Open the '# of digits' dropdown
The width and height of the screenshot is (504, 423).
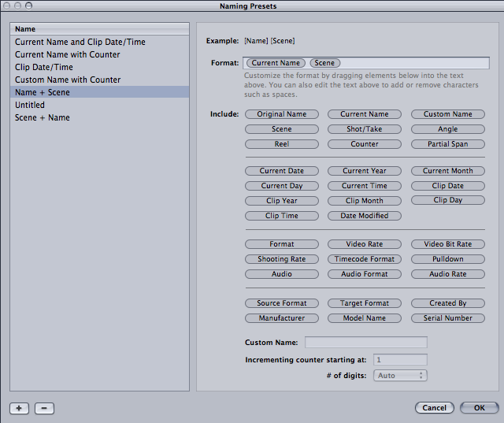(400, 376)
